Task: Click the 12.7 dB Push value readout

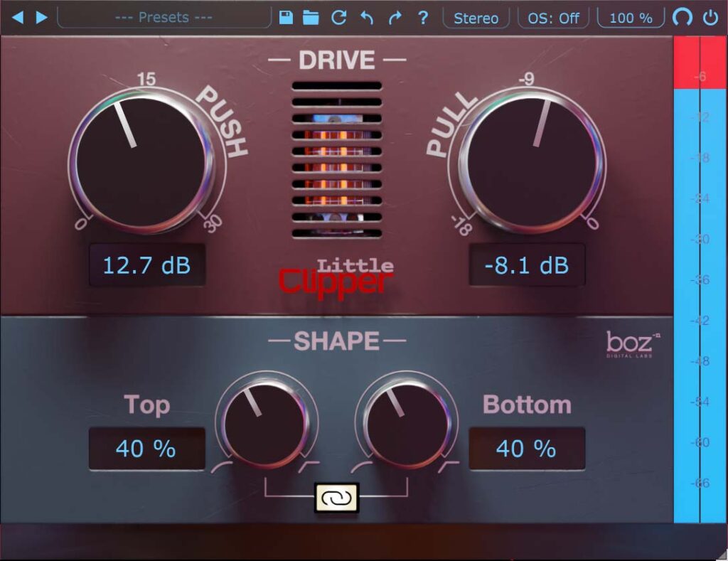Action: [147, 265]
